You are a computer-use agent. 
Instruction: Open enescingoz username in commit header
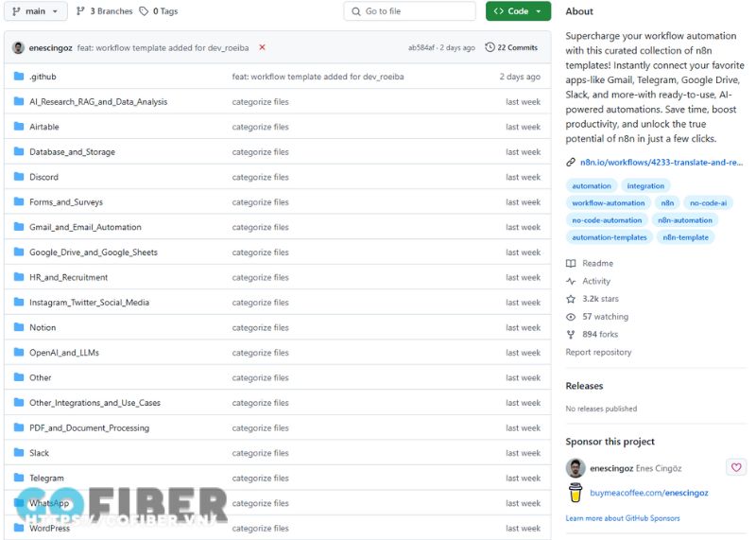point(50,48)
